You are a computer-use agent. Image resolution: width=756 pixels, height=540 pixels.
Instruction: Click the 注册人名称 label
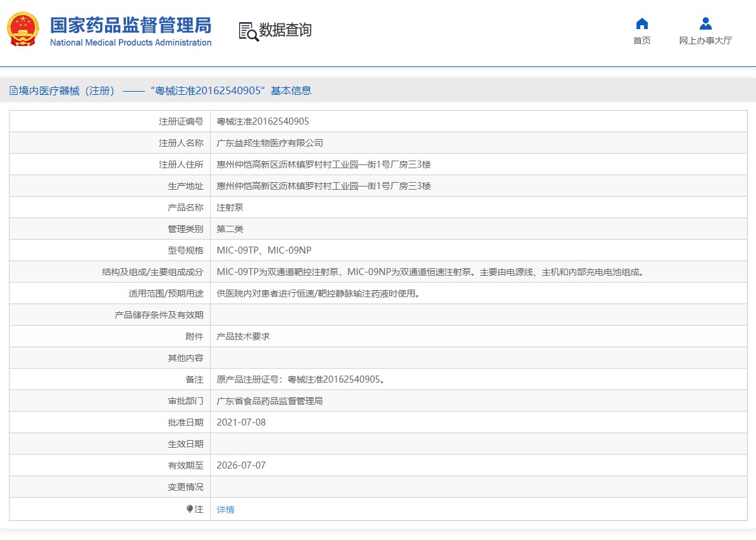tap(182, 143)
